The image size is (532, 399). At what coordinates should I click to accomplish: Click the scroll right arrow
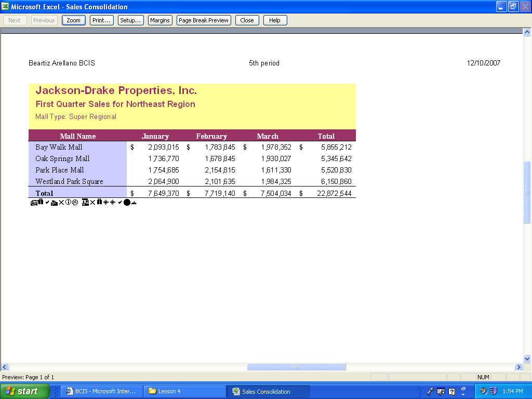coord(518,367)
